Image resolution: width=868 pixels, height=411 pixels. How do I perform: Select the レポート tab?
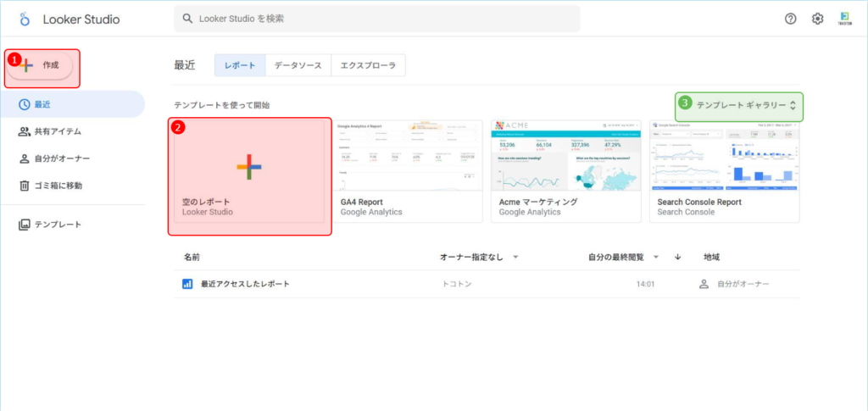pyautogui.click(x=239, y=65)
